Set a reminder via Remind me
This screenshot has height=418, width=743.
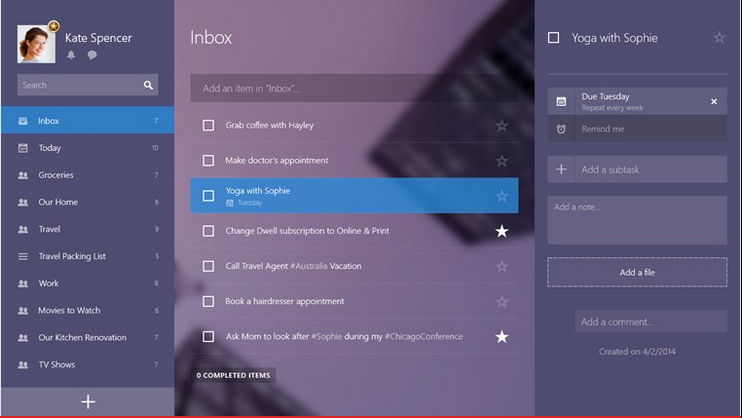(637, 129)
